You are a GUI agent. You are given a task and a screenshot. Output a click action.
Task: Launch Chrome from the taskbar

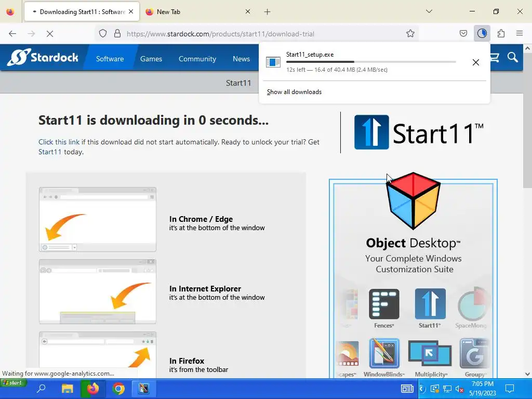point(118,389)
